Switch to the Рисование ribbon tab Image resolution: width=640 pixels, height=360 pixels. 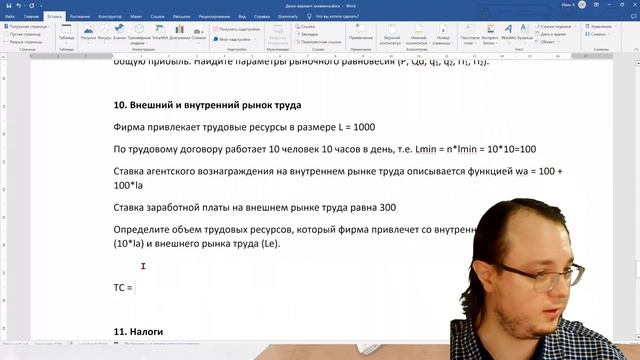pyautogui.click(x=80, y=17)
